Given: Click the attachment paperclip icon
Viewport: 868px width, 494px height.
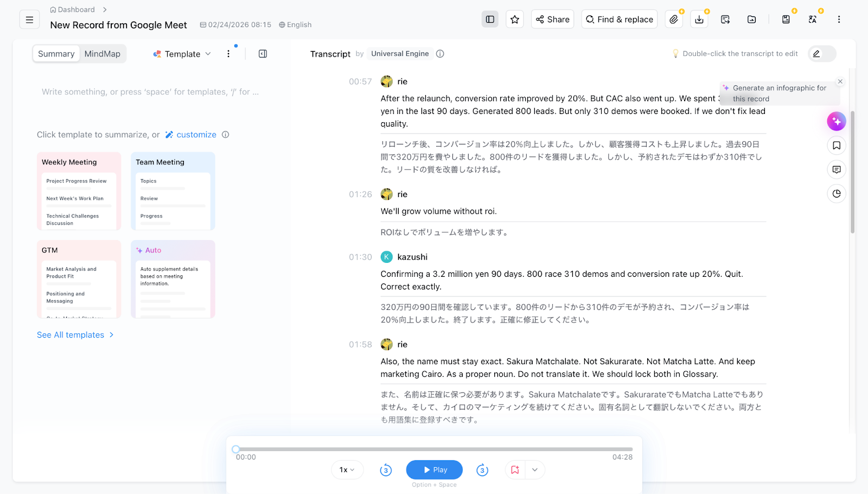Looking at the screenshot, I should tap(673, 20).
